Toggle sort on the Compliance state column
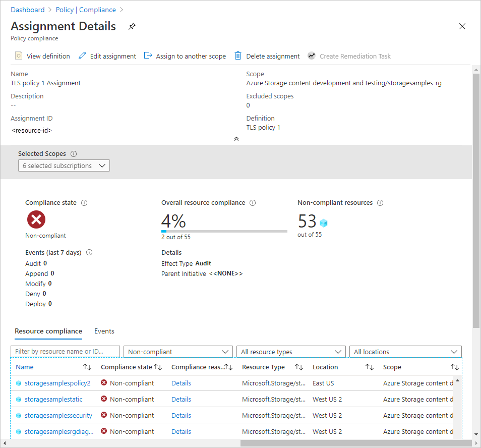Screen dimensions: 481x448 [155, 367]
